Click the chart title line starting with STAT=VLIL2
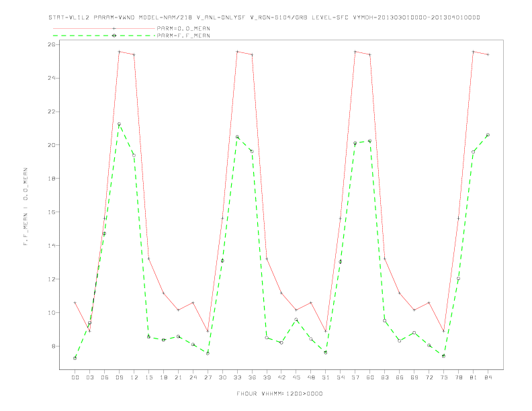Viewport: 532px width, 411px height. coord(264,17)
